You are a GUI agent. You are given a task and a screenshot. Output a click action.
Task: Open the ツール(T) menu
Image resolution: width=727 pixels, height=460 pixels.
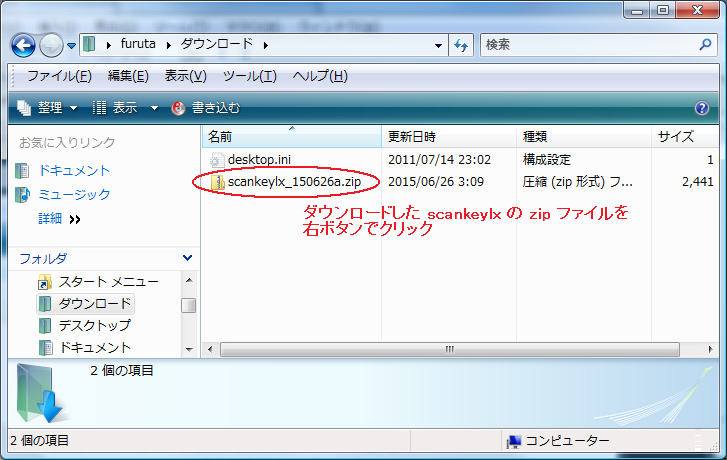tap(250, 76)
